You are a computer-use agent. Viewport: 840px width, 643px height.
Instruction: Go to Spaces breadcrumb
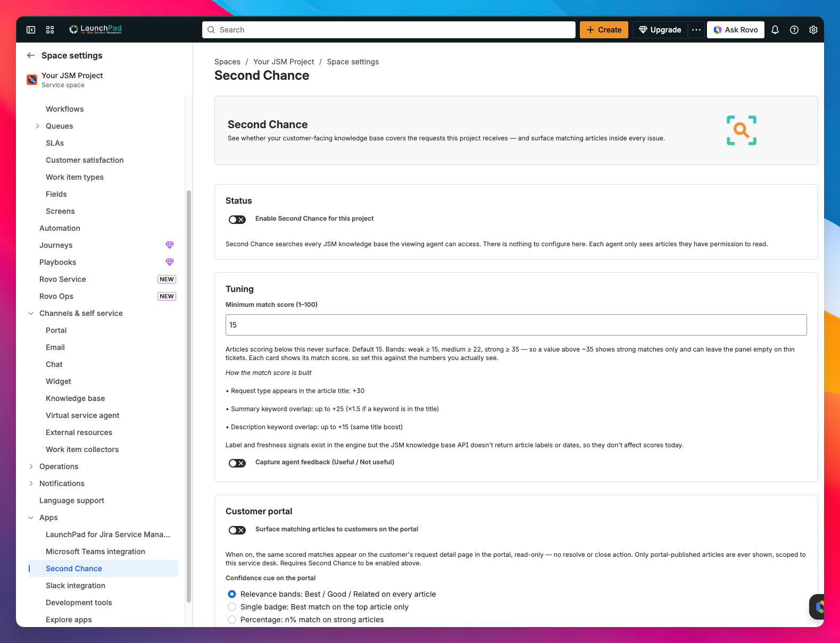pyautogui.click(x=227, y=62)
